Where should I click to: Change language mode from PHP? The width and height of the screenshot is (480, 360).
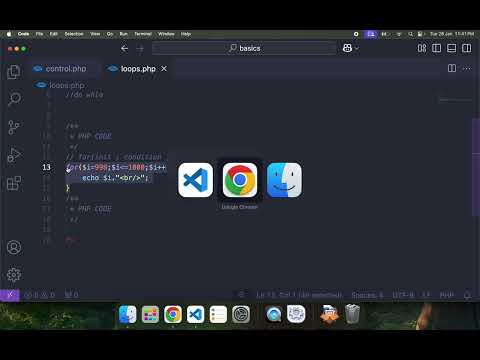pyautogui.click(x=447, y=295)
